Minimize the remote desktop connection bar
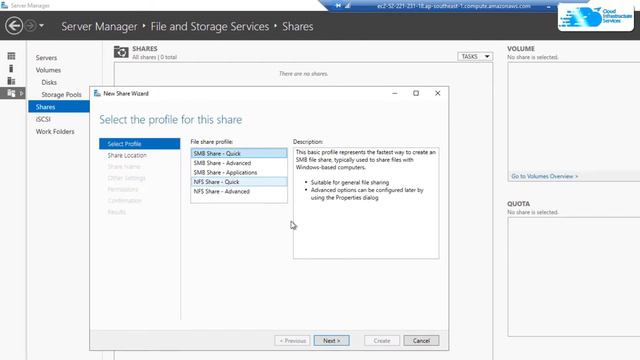 click(548, 6)
